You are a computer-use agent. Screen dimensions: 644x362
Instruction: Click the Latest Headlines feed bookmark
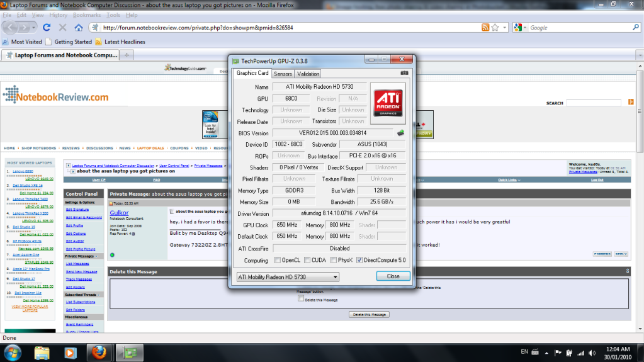120,42
